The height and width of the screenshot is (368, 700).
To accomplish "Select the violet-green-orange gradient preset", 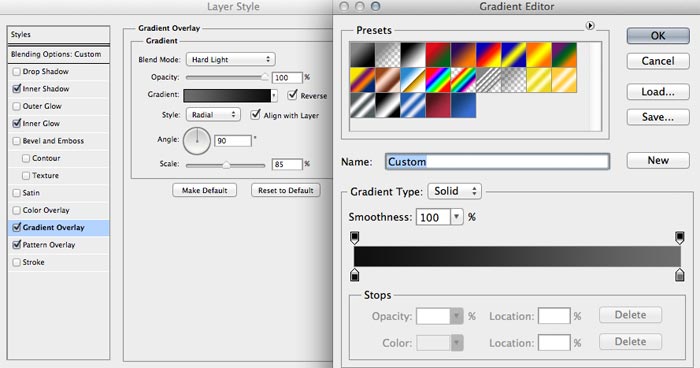I will tap(564, 55).
